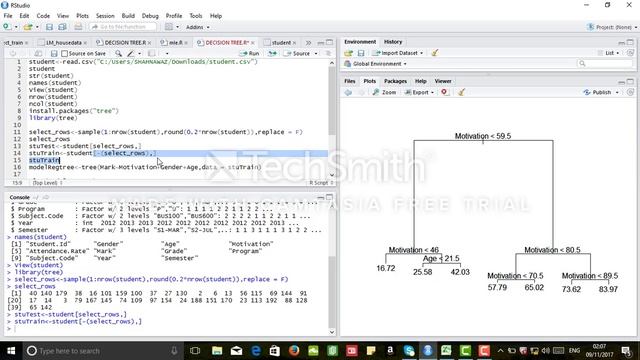Click the taskbar search box

tap(102, 351)
